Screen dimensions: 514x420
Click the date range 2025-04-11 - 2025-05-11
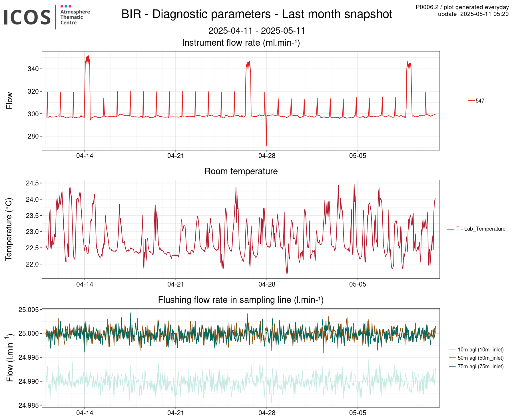coord(257,31)
